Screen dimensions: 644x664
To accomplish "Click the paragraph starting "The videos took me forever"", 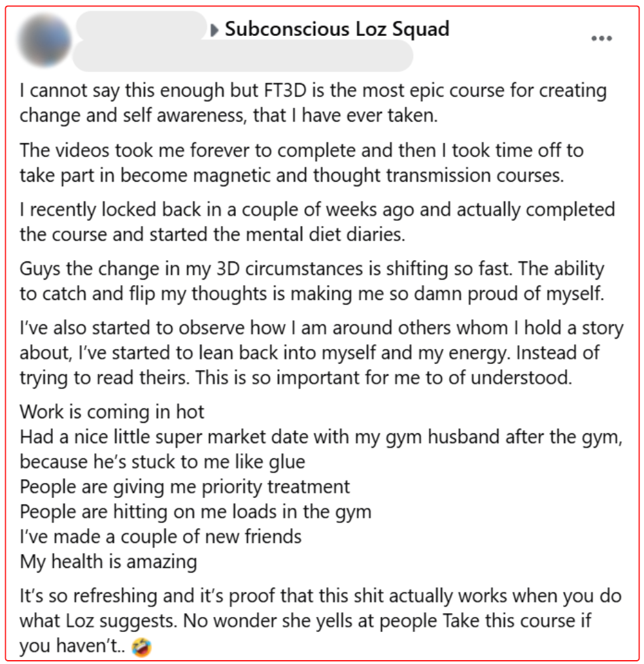I will (301, 162).
